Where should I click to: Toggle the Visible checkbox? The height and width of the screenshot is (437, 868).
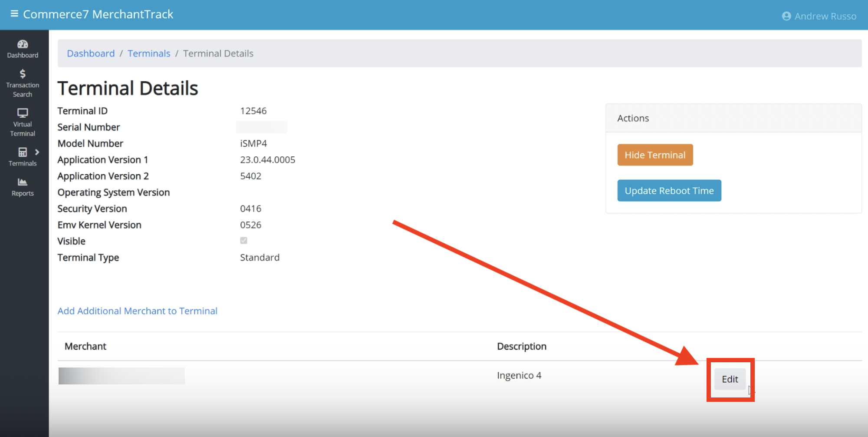(243, 241)
